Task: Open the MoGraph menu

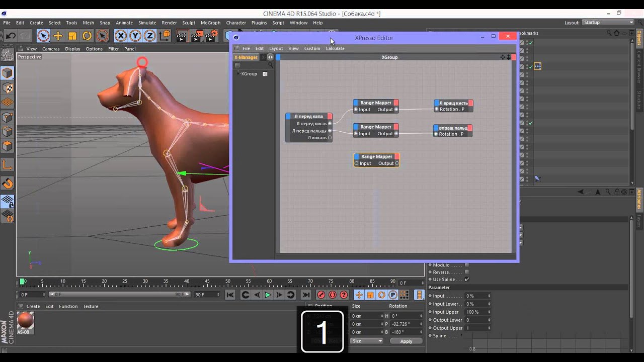Action: coord(210,23)
